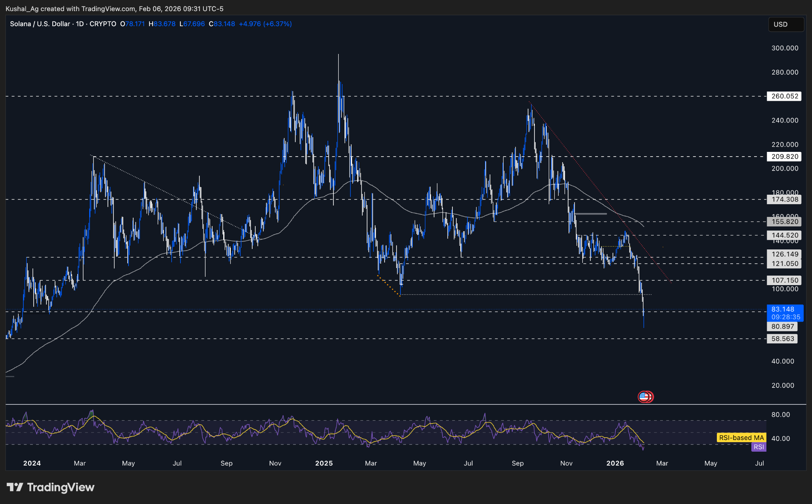Click the 80.897 price label
The height and width of the screenshot is (504, 812).
[782, 327]
